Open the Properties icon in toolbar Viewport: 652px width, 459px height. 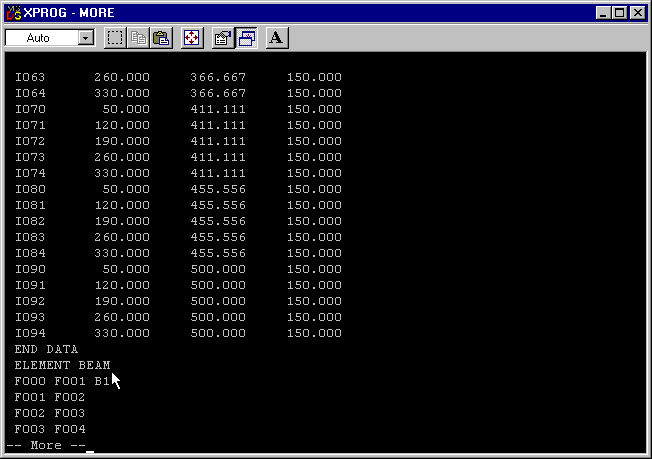point(223,38)
